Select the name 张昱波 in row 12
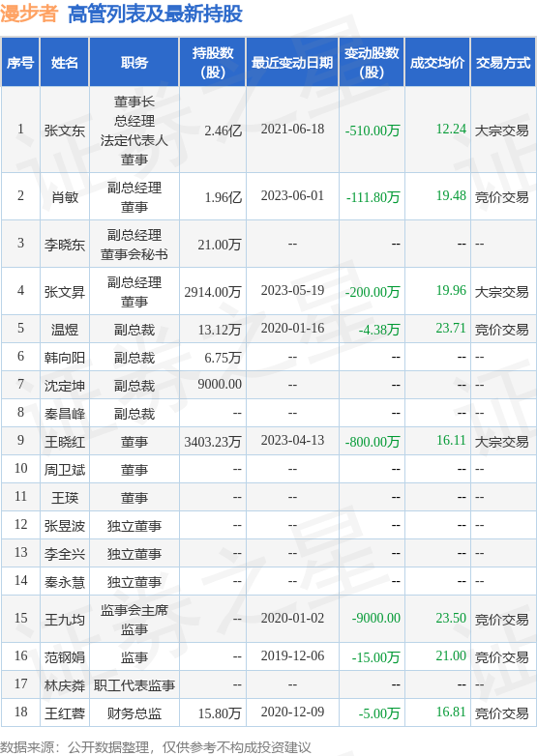 65,525
